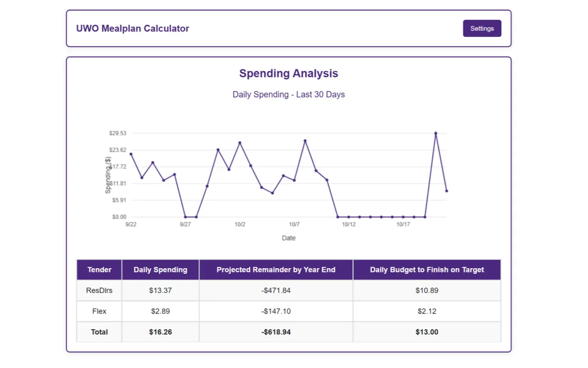Click the Total row label
Screen dimensions: 588x368
click(x=99, y=332)
